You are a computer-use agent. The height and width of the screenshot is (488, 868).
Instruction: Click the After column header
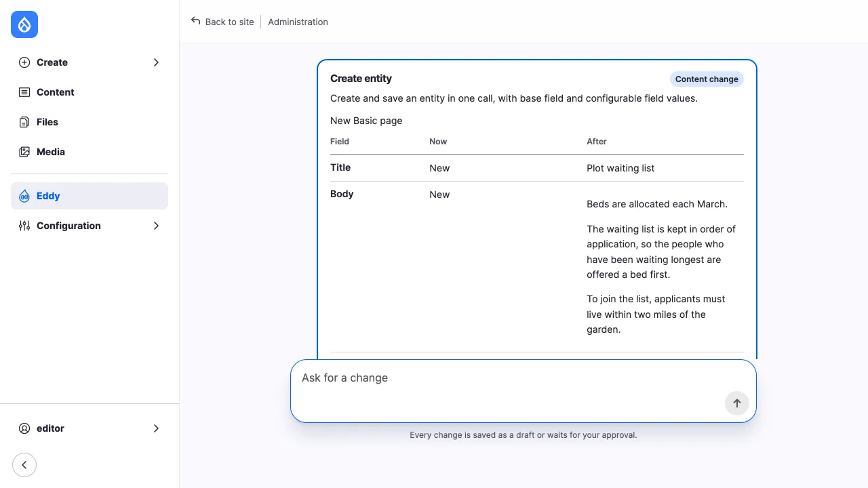click(597, 142)
